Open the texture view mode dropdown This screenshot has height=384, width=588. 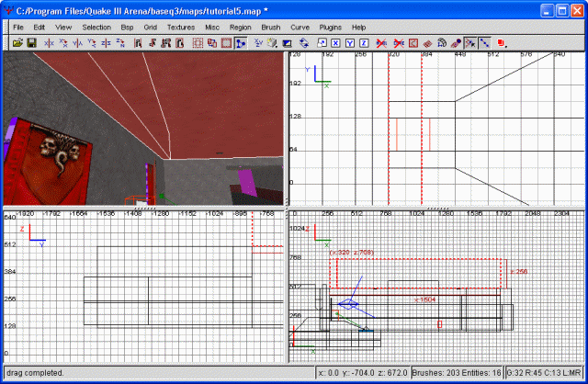coord(273,43)
